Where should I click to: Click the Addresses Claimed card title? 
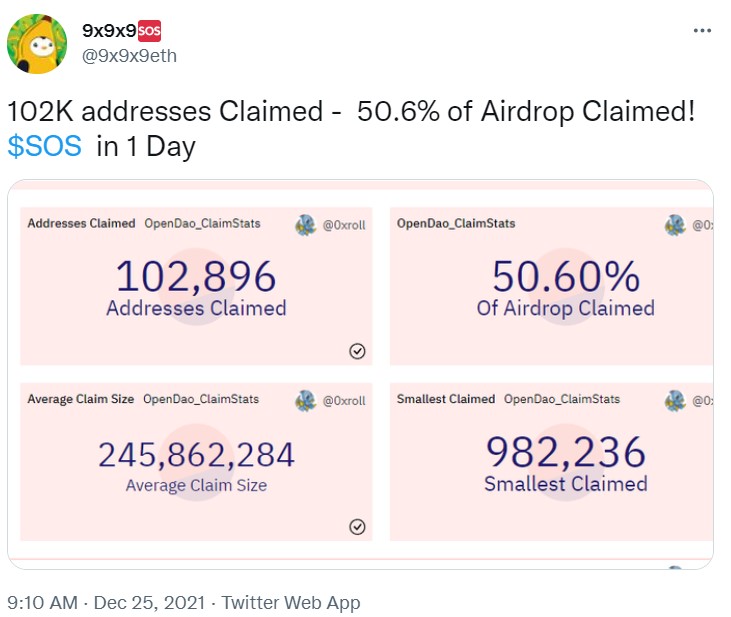pos(81,223)
